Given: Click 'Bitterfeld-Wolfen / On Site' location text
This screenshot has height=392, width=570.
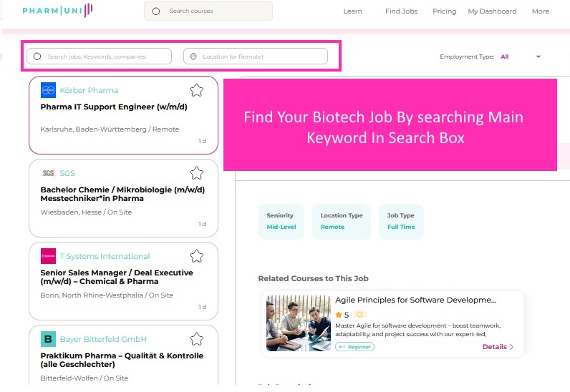Looking at the screenshot, I should (84, 378).
